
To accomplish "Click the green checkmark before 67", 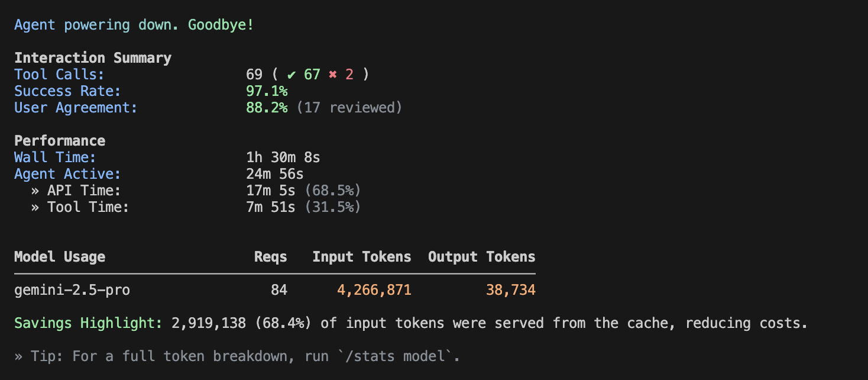I will (292, 75).
